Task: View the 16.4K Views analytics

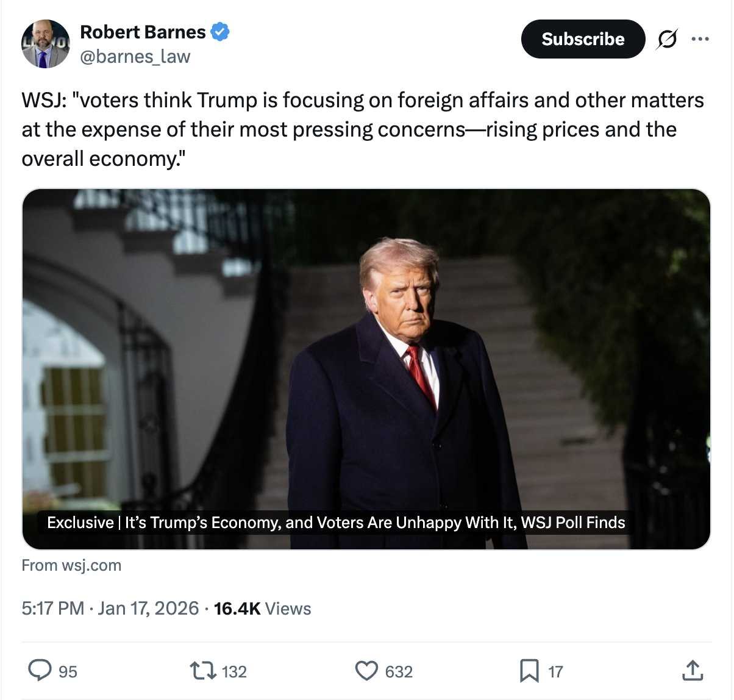Action: point(262,608)
